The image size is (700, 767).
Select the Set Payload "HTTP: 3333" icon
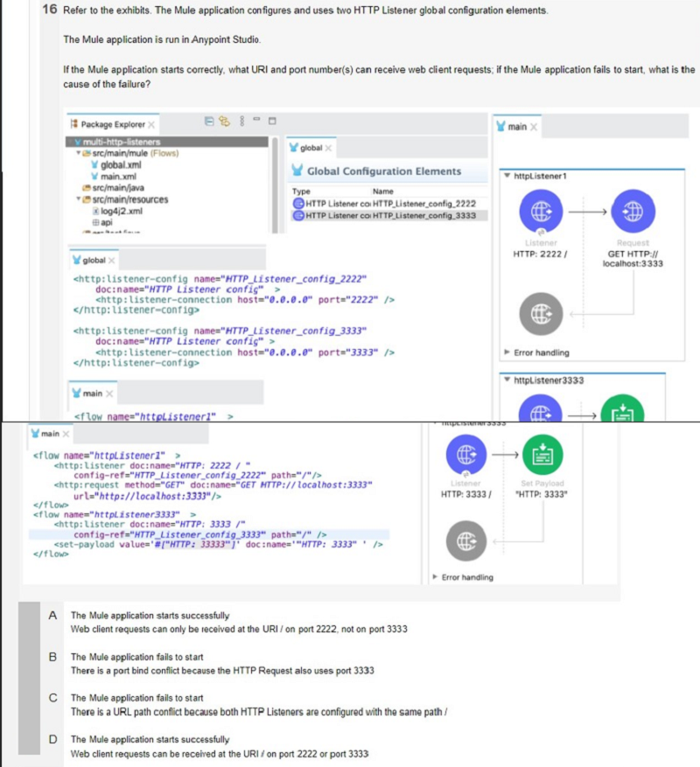coord(542,455)
